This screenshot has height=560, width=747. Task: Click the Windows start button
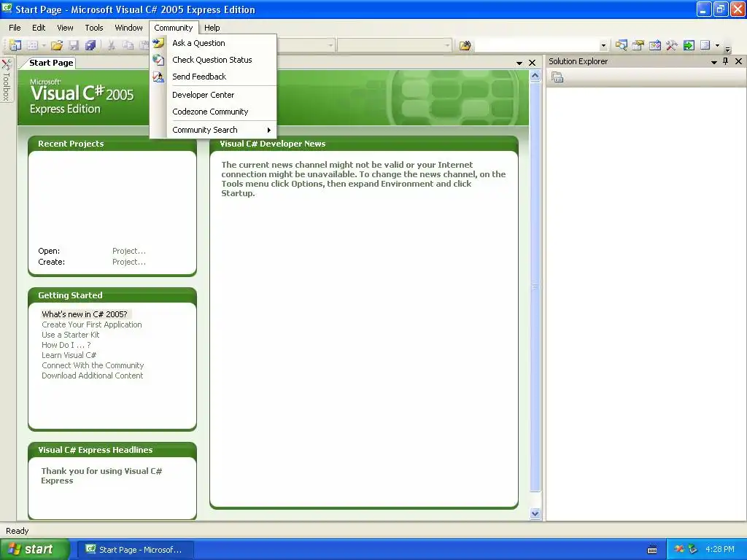point(34,549)
